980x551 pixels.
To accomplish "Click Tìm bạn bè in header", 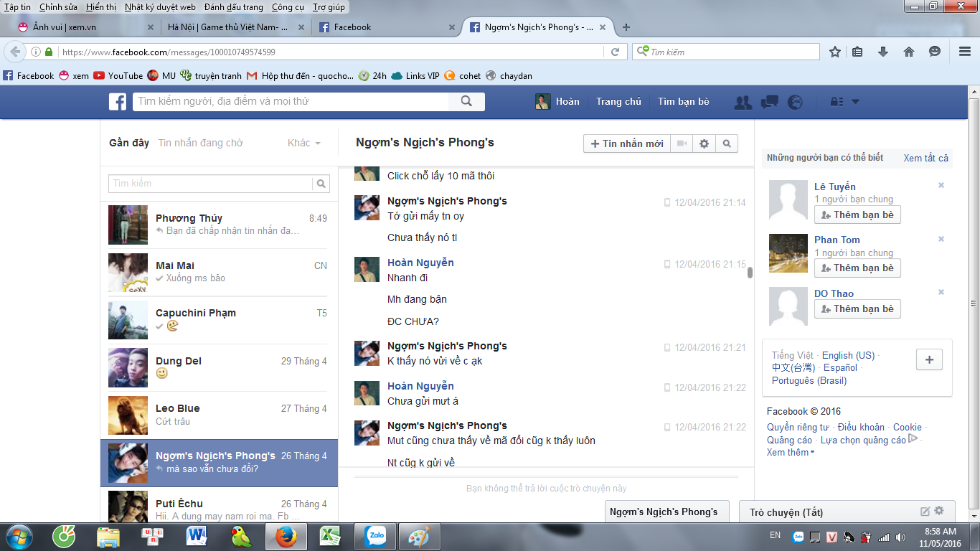I will (x=684, y=102).
